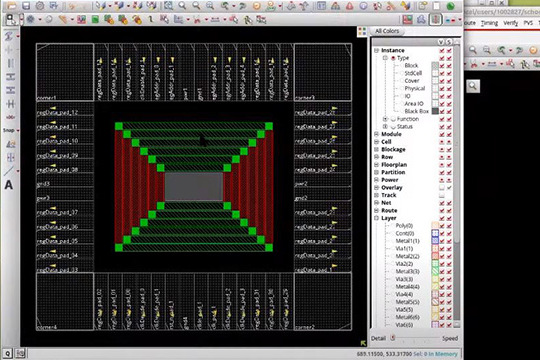Click the color palette grid icon
This screenshot has height=360, width=540.
pyautogui.click(x=362, y=32)
